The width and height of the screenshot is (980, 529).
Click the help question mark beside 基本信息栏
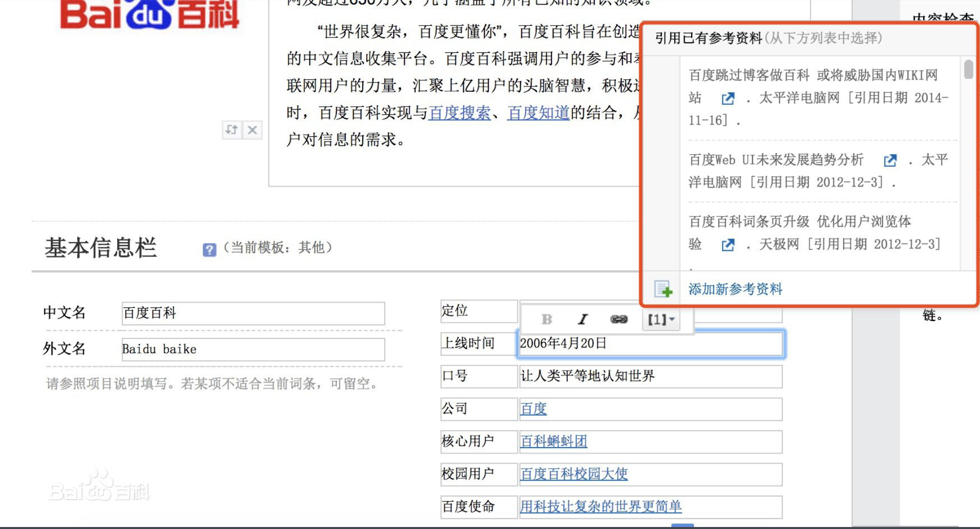pyautogui.click(x=210, y=250)
